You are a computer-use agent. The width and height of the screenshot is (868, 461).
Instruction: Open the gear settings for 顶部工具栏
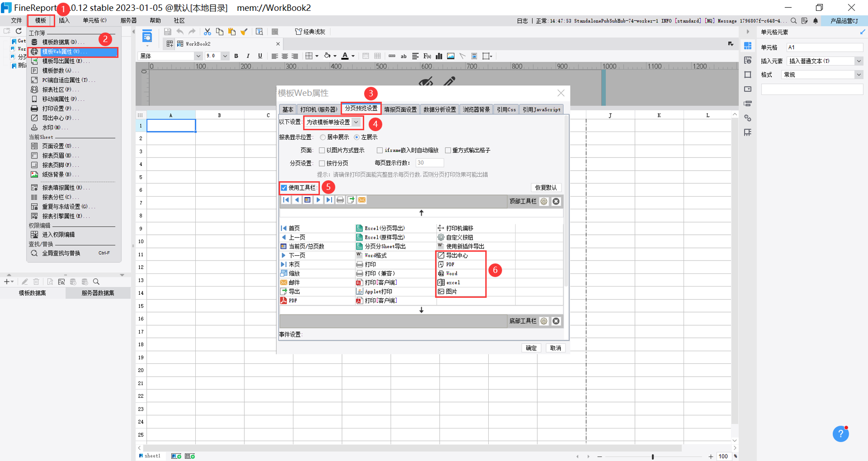coord(544,201)
